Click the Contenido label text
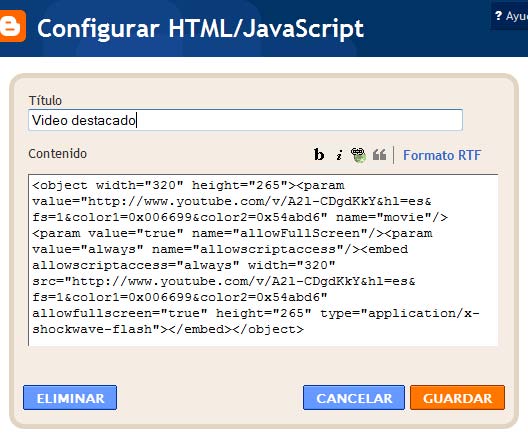 [x=58, y=154]
